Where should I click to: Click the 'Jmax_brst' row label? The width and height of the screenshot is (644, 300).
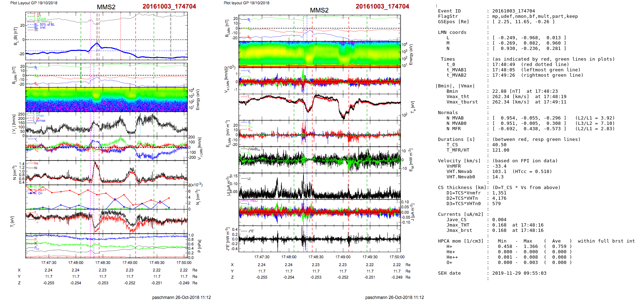click(x=459, y=230)
